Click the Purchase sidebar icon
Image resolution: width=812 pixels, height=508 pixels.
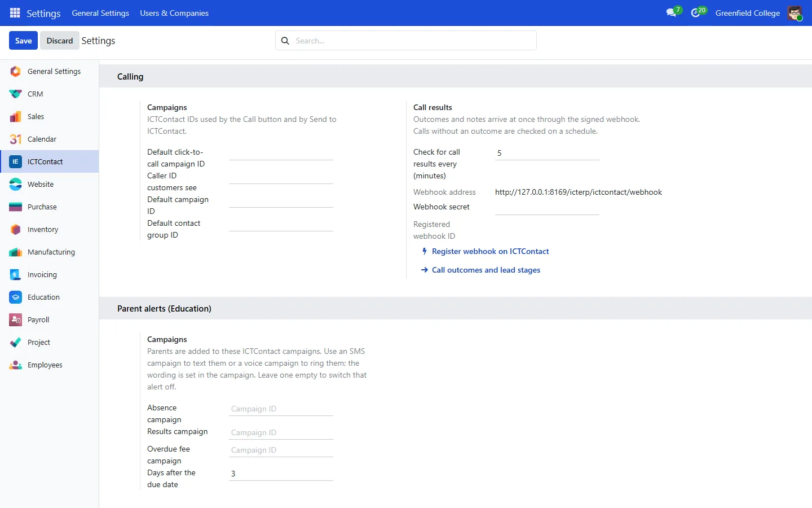coord(16,207)
